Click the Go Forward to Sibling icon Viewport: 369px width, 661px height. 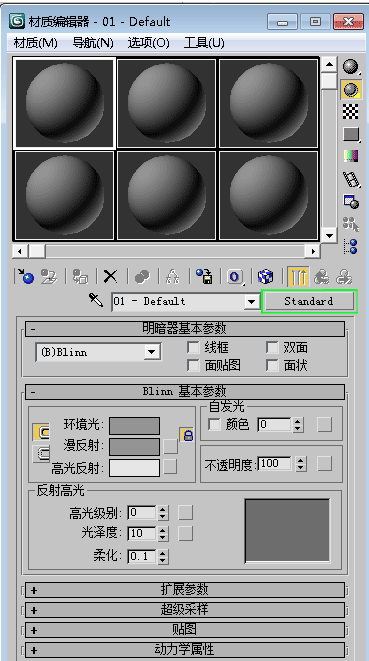[x=344, y=277]
